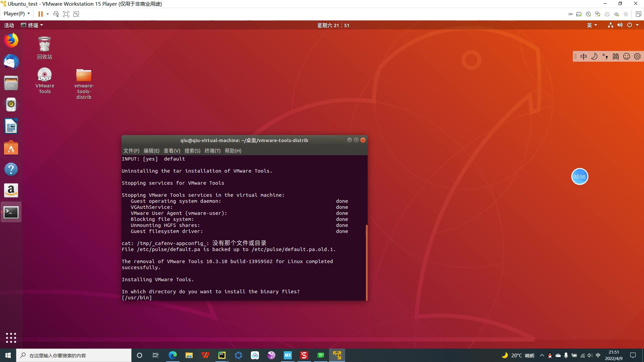This screenshot has height=362, width=644.
Task: Expand the device toolbar with the double-arrow
Action: (x=570, y=14)
